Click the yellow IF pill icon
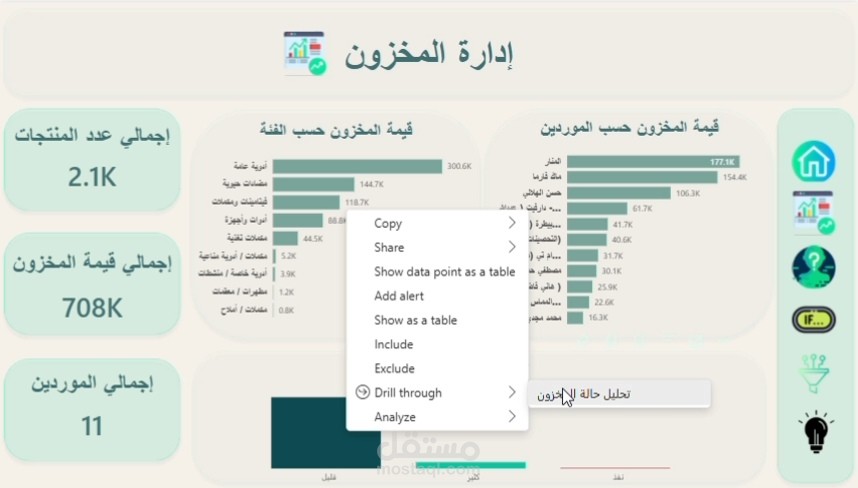 point(813,320)
